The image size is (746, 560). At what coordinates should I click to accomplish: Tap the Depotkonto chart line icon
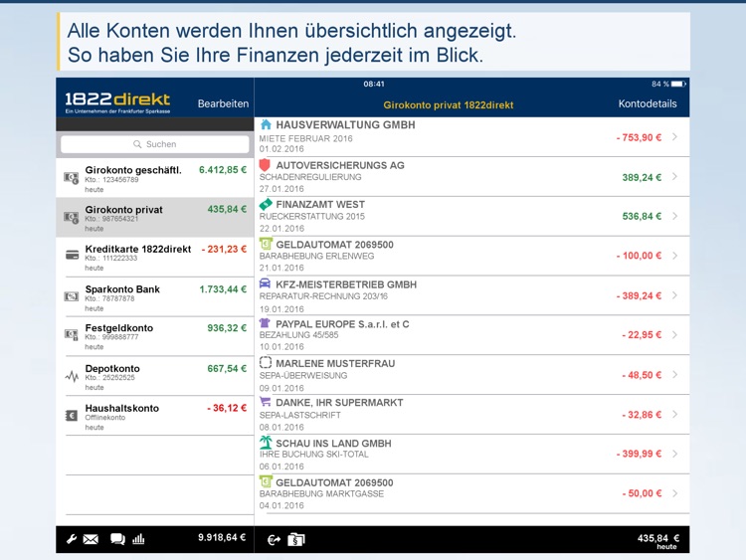72,376
